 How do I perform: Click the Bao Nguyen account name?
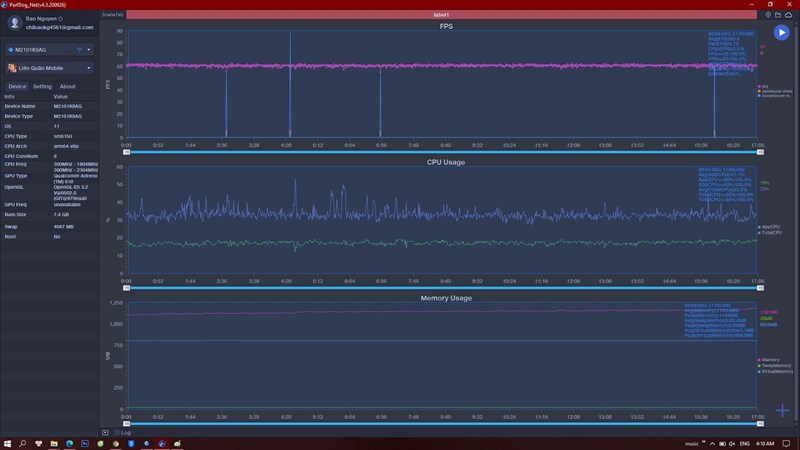(x=41, y=19)
